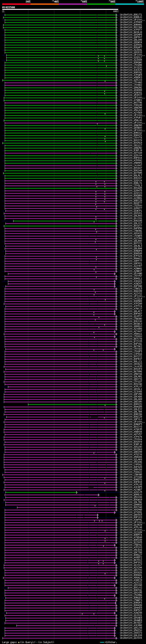The image size is (146, 644).
Task: Open hit UniRef100_B9GJT1
Action: point(131,15)
